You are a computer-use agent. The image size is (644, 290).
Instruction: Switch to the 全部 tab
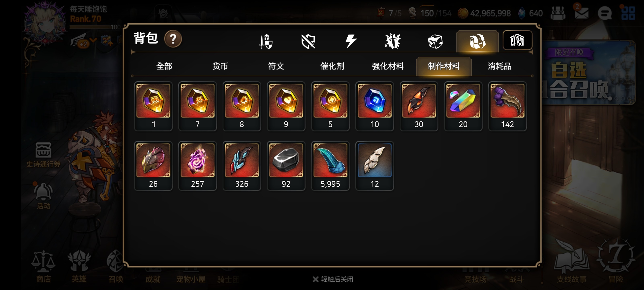(164, 66)
